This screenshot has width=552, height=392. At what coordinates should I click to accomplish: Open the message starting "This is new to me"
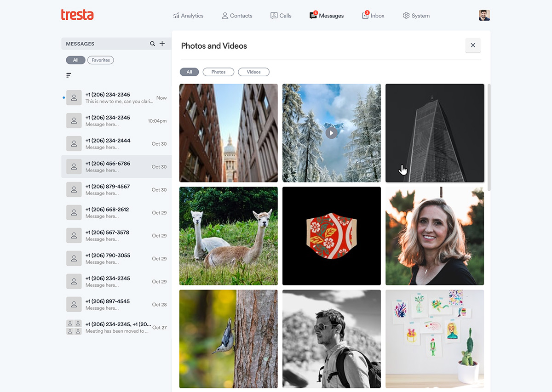(116, 97)
